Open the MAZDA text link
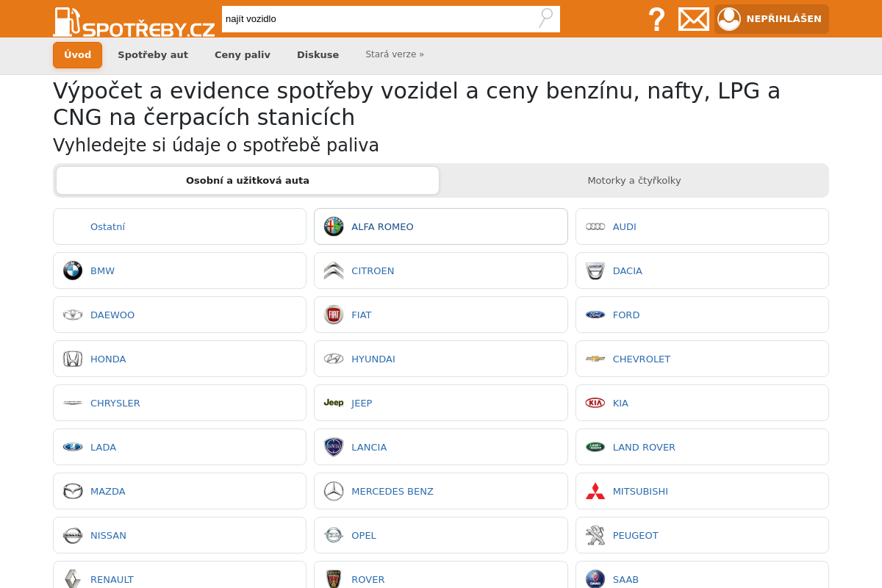Image resolution: width=882 pixels, height=588 pixels. [x=108, y=491]
